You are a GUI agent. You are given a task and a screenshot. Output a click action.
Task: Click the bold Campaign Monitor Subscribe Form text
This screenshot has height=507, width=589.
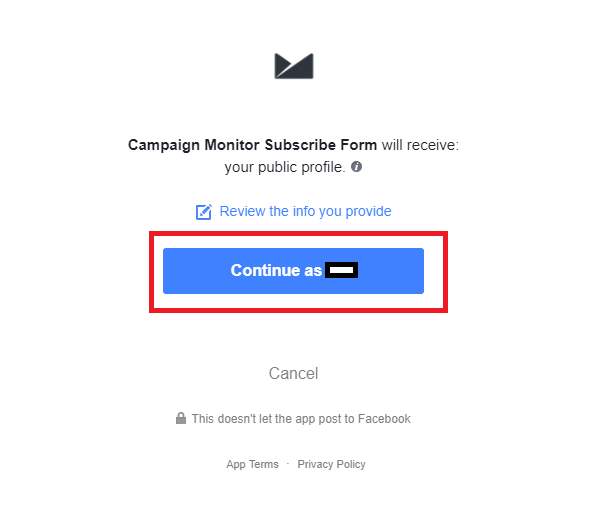[252, 145]
